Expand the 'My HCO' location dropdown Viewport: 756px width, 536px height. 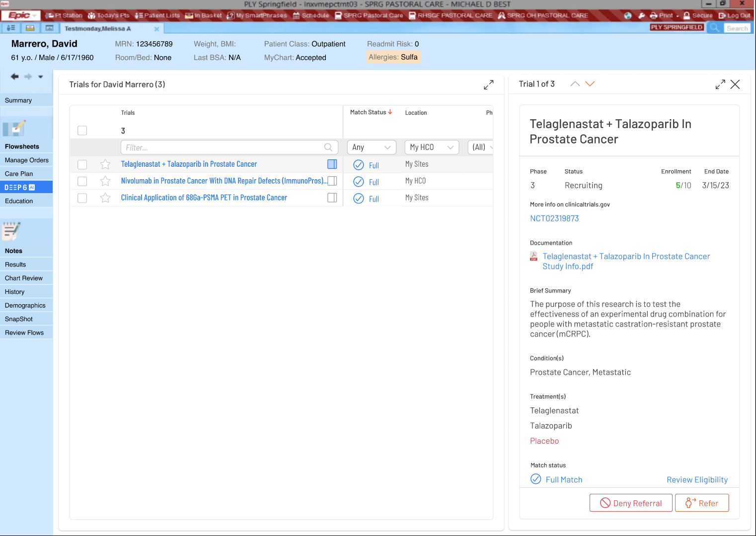pos(431,147)
